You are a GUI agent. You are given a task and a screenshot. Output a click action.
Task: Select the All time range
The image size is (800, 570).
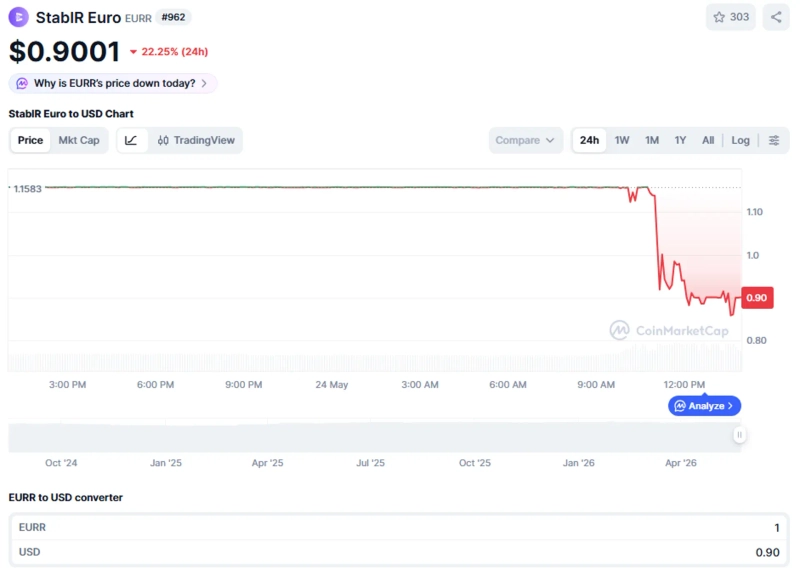[x=708, y=140]
